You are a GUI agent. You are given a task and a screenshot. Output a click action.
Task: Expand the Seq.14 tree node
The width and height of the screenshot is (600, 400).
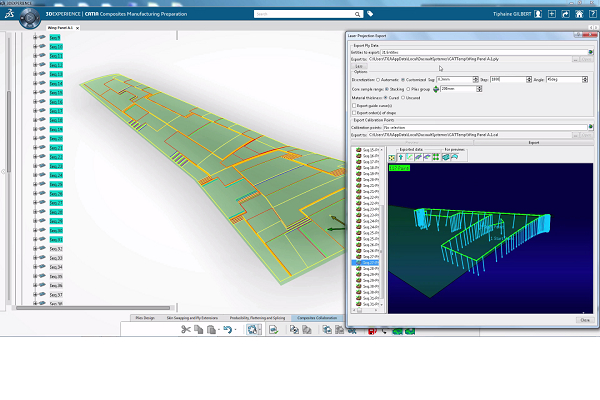point(35,83)
